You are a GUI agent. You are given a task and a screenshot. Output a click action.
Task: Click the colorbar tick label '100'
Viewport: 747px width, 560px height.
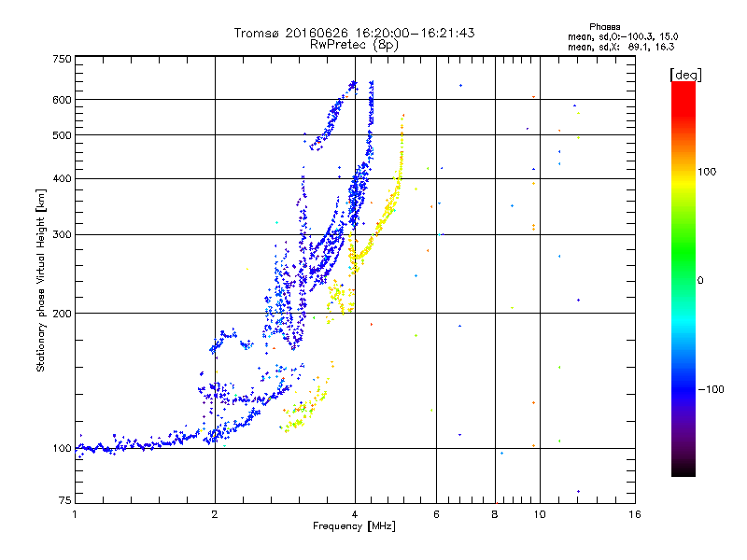[707, 172]
